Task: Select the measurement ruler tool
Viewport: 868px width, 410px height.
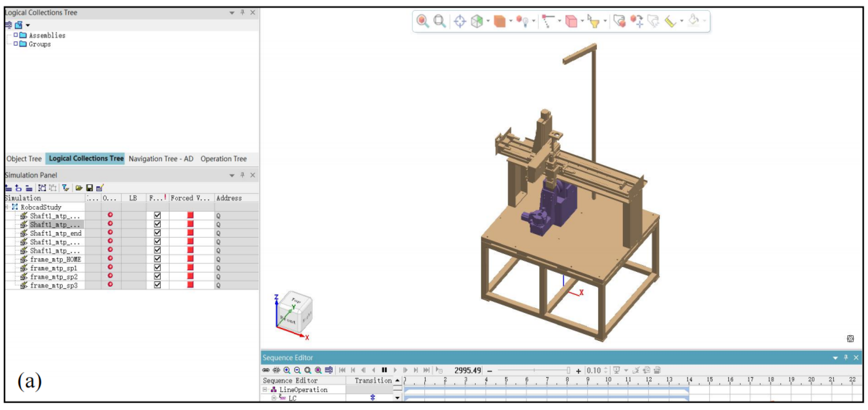Action: (670, 22)
